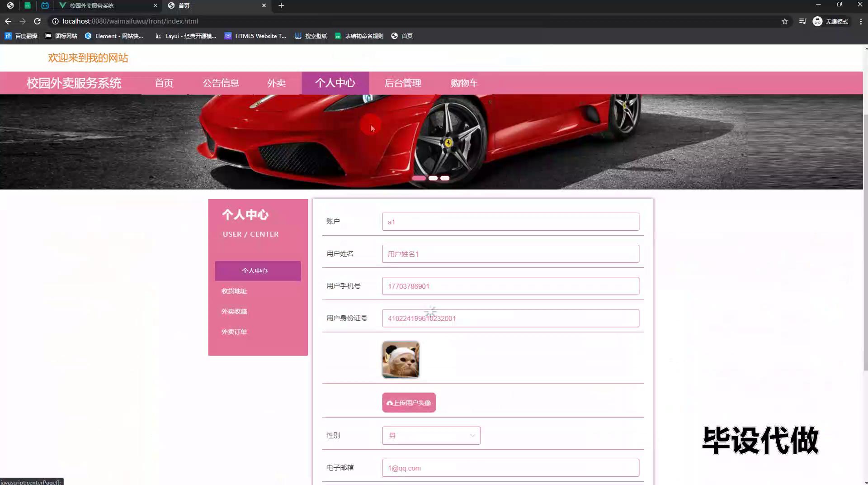
Task: Select the third carousel indicator dot
Action: point(445,178)
